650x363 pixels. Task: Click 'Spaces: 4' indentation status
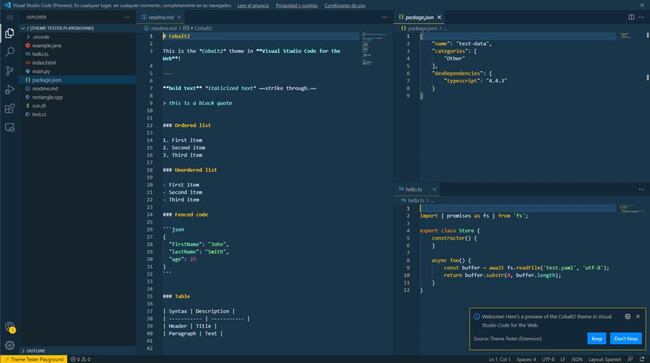pyautogui.click(x=526, y=359)
